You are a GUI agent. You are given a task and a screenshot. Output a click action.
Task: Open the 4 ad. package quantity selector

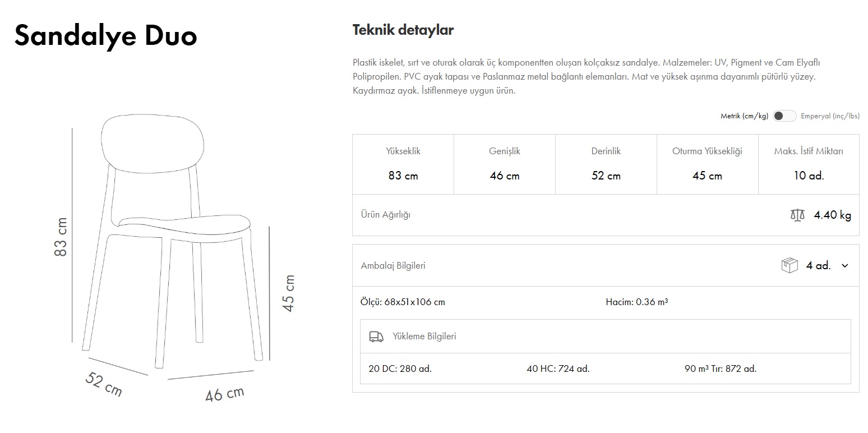click(x=818, y=266)
